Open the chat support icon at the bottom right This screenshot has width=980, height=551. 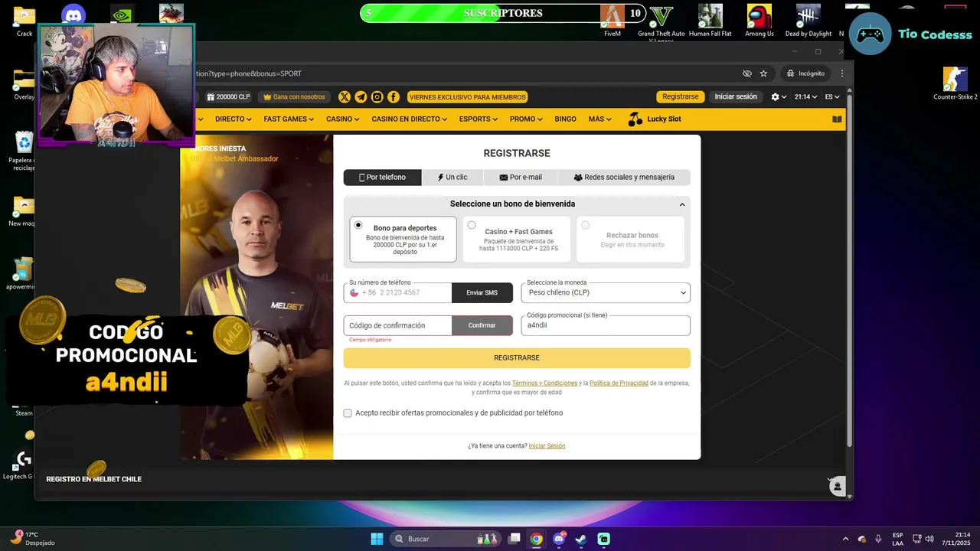pyautogui.click(x=838, y=486)
